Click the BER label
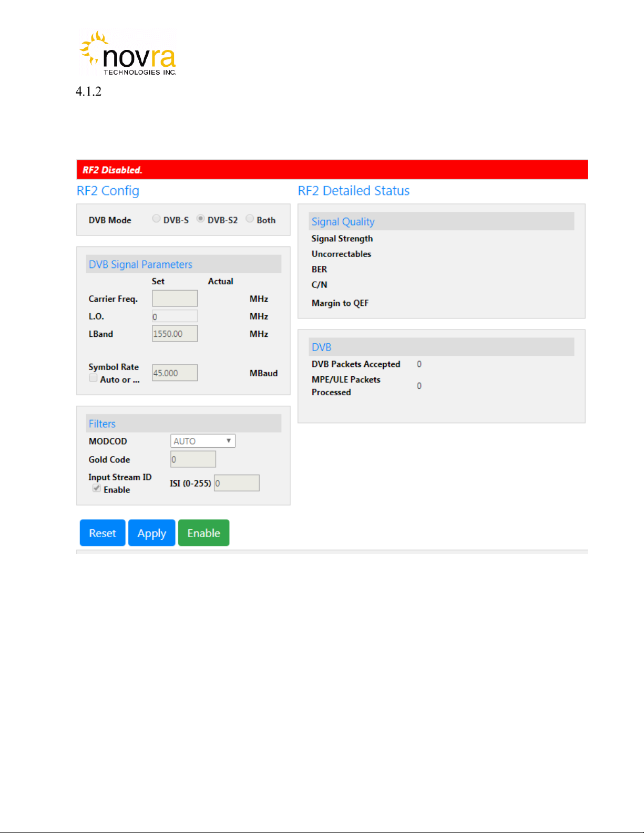Viewport: 644px width, 833px height. click(x=319, y=269)
